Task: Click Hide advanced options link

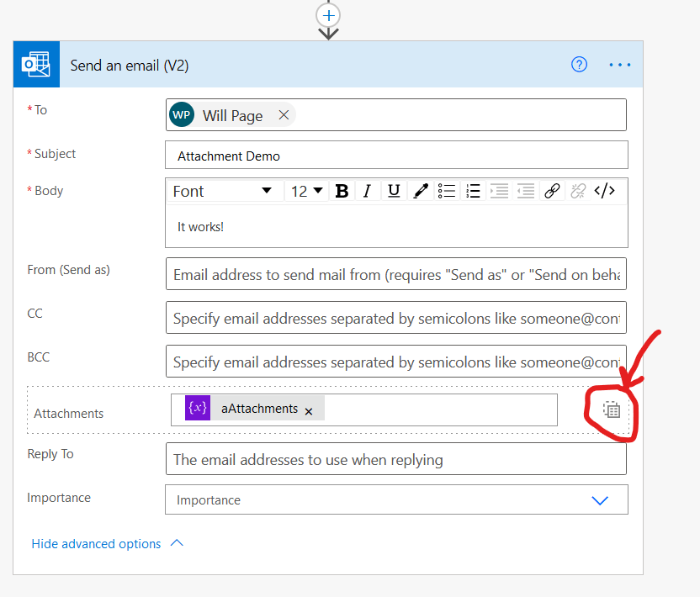Action: 96,544
